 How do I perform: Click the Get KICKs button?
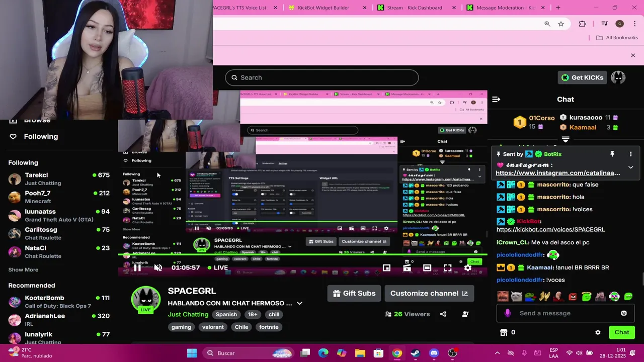click(x=582, y=77)
